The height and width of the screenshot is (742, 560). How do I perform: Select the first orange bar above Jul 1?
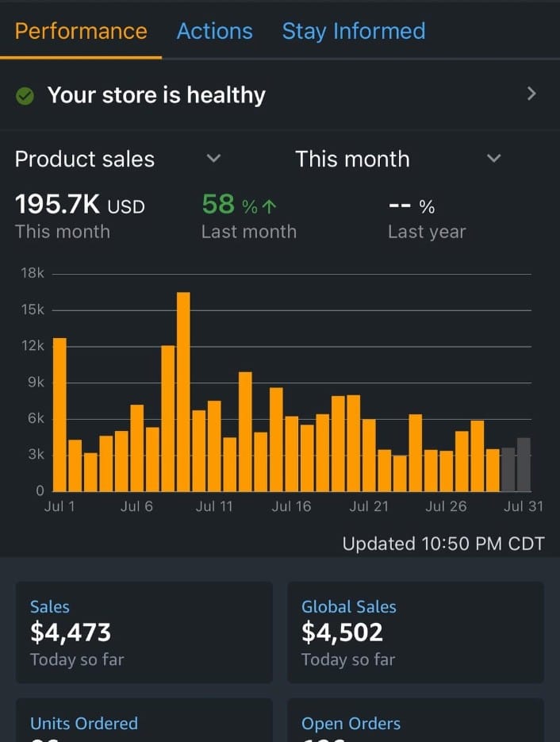pyautogui.click(x=59, y=414)
